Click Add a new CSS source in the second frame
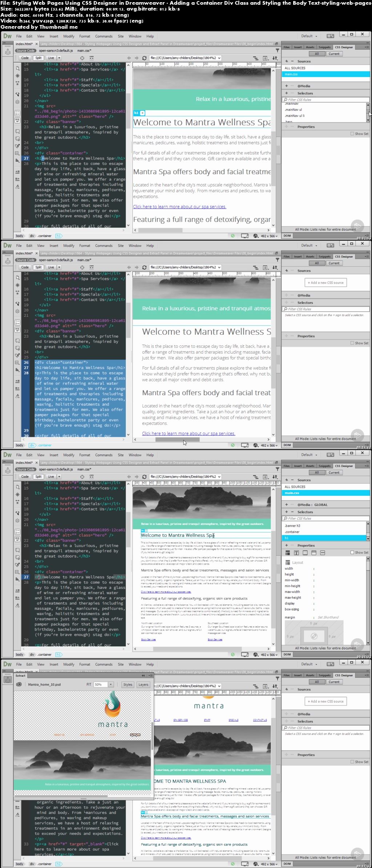Viewport: 372px width, 868px height. (x=325, y=283)
